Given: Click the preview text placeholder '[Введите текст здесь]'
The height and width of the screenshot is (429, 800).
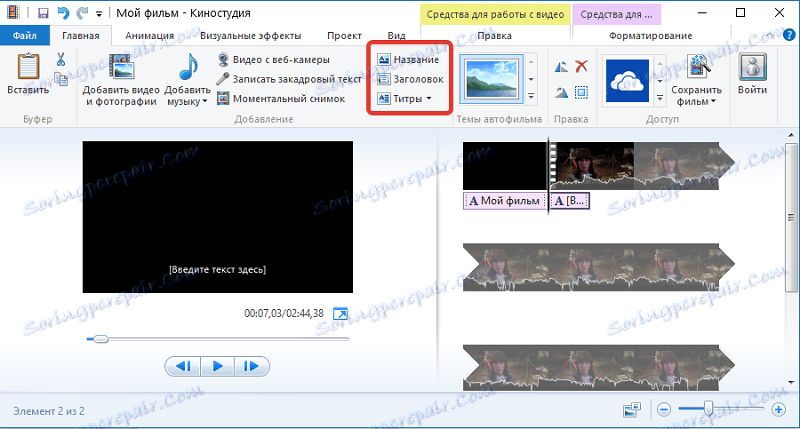Looking at the screenshot, I should (x=217, y=269).
